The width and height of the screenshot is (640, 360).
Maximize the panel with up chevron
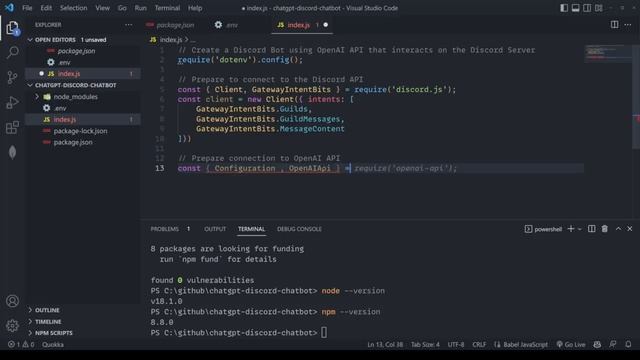coord(618,229)
